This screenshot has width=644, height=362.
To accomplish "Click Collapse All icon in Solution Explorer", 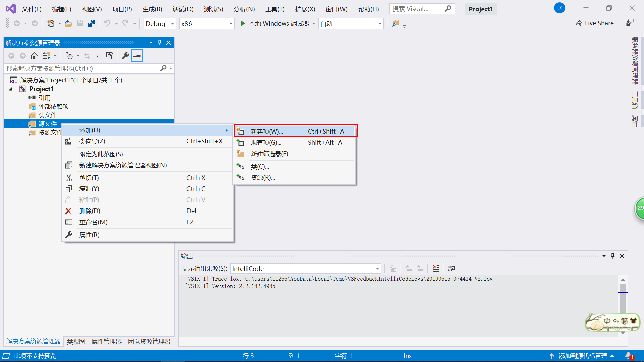I will coord(98,56).
